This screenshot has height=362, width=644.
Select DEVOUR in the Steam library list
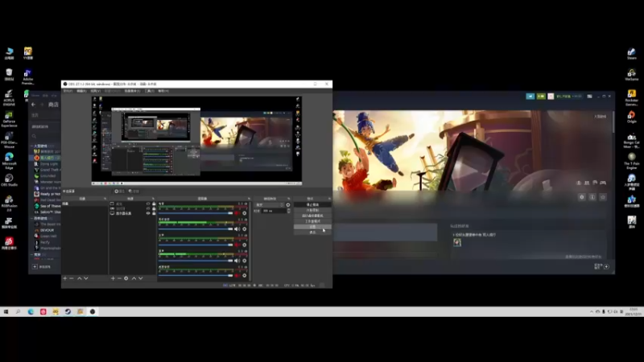click(47, 230)
